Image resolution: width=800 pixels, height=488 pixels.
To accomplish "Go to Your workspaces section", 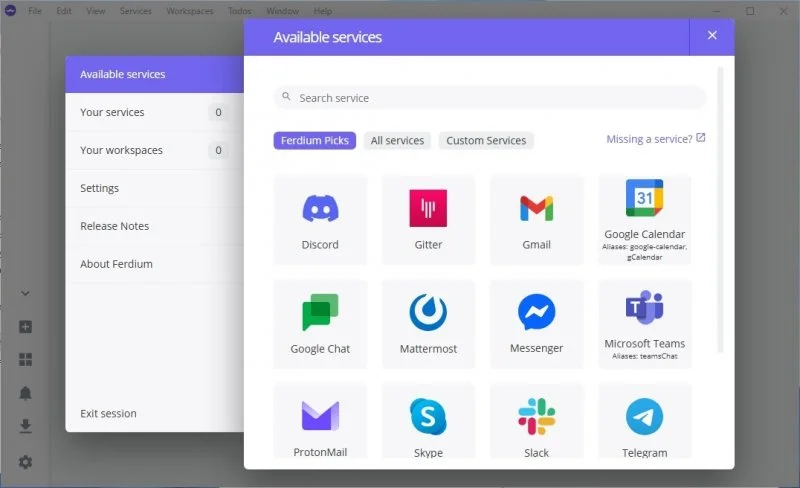I will (155, 150).
